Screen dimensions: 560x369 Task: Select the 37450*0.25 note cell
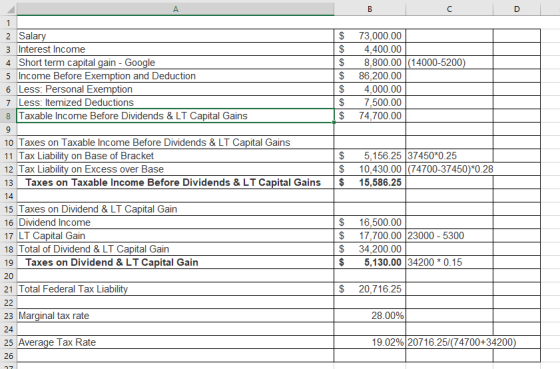click(x=449, y=156)
